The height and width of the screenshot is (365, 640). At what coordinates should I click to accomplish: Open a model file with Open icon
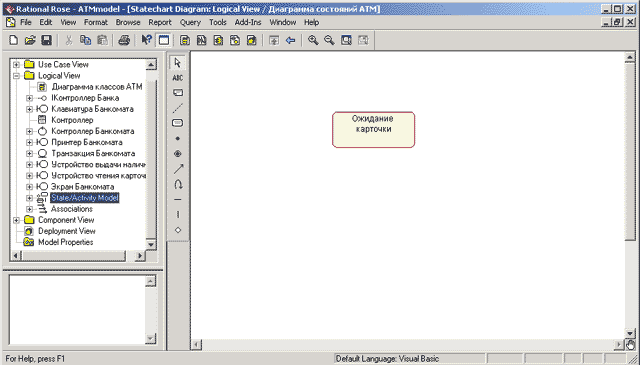point(30,40)
